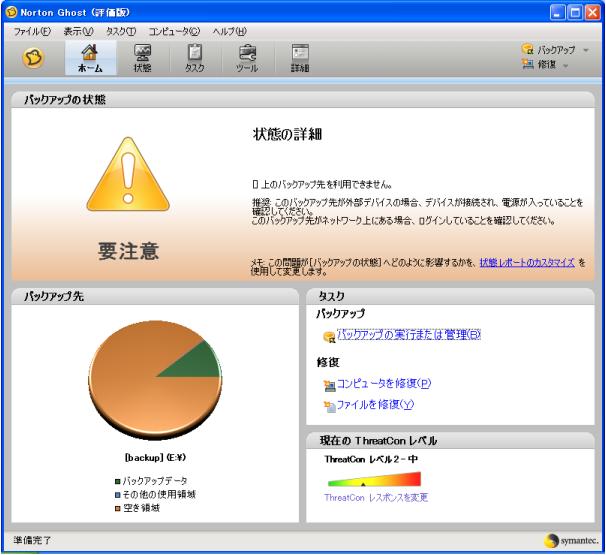Click the Norton Ghost title bar icon

point(12,12)
